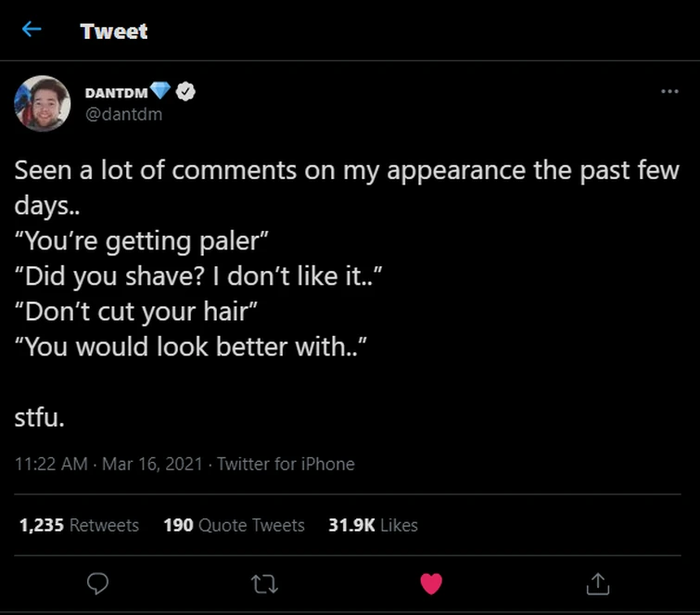Open the @dantdm handle link
The image size is (700, 615).
click(123, 114)
